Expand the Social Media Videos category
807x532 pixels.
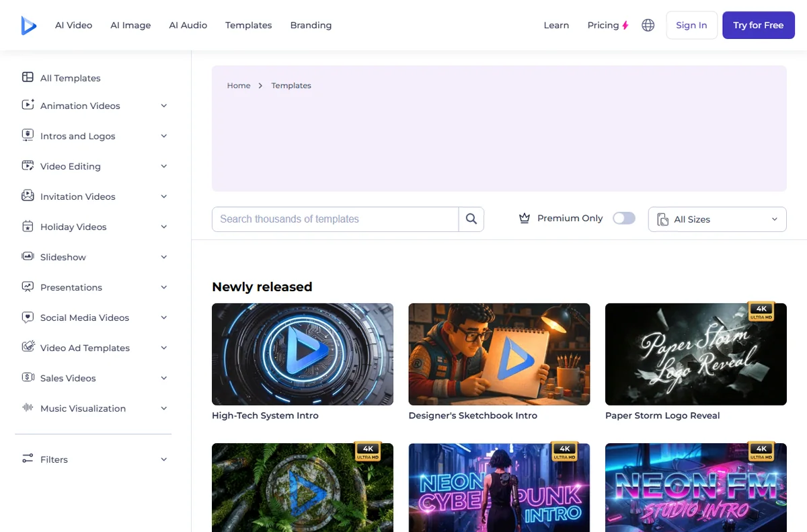tap(164, 317)
